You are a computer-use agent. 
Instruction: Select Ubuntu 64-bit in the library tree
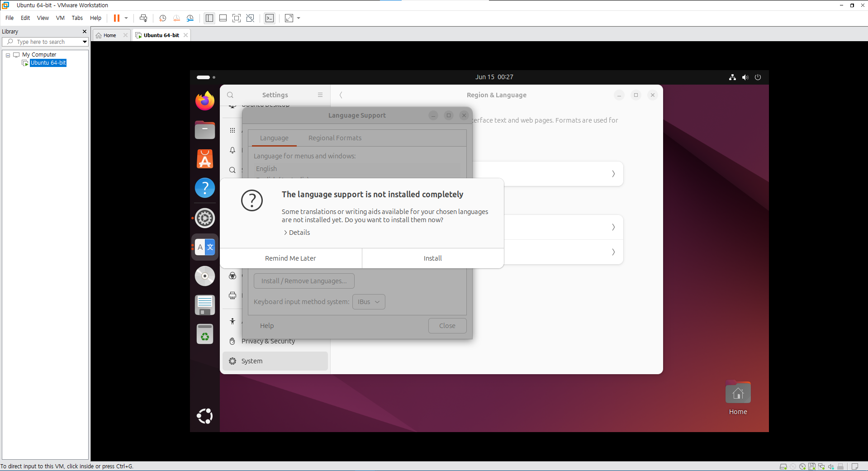point(48,63)
